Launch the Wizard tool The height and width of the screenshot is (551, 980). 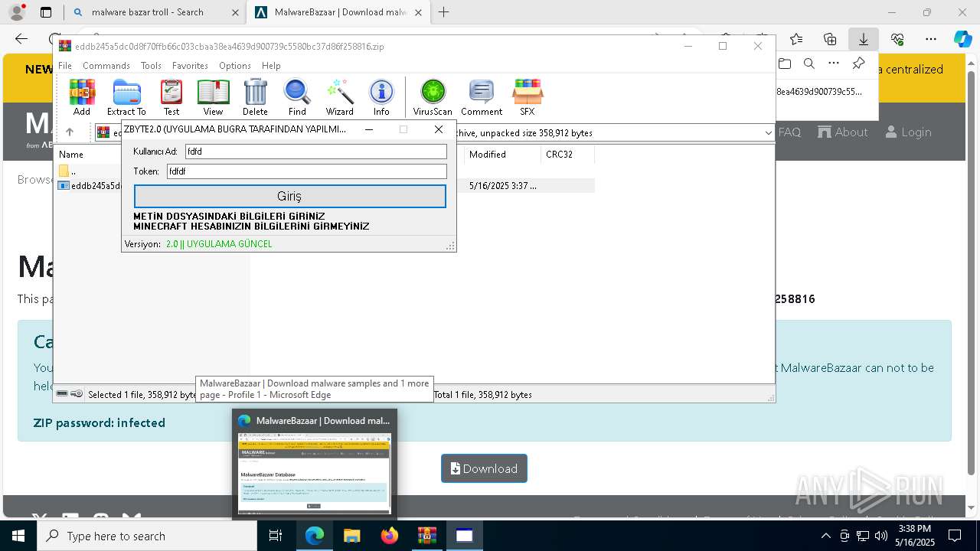tap(339, 97)
